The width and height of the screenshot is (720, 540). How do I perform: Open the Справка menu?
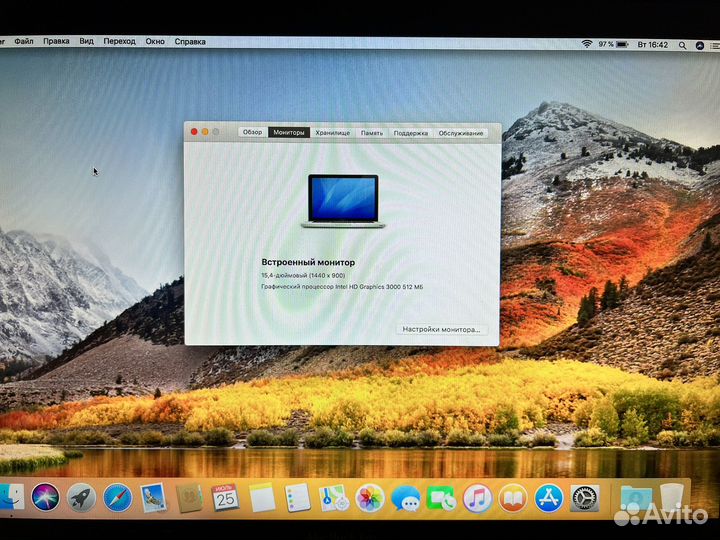[190, 42]
